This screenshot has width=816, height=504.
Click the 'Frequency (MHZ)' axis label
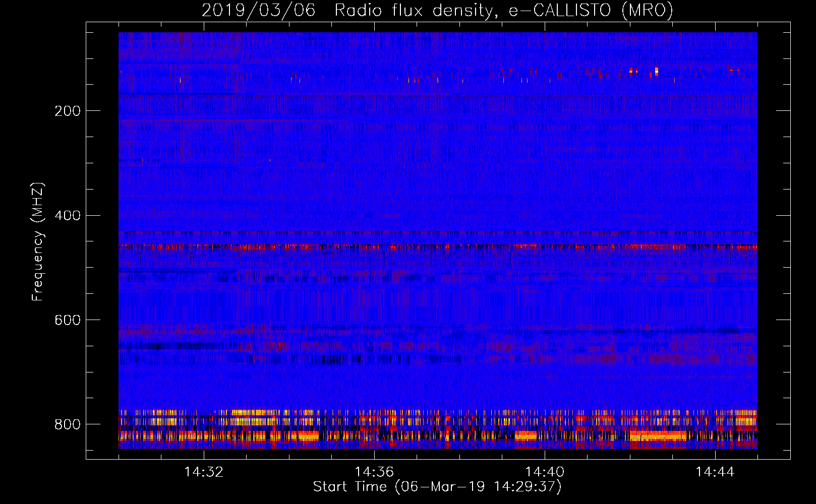[38, 242]
